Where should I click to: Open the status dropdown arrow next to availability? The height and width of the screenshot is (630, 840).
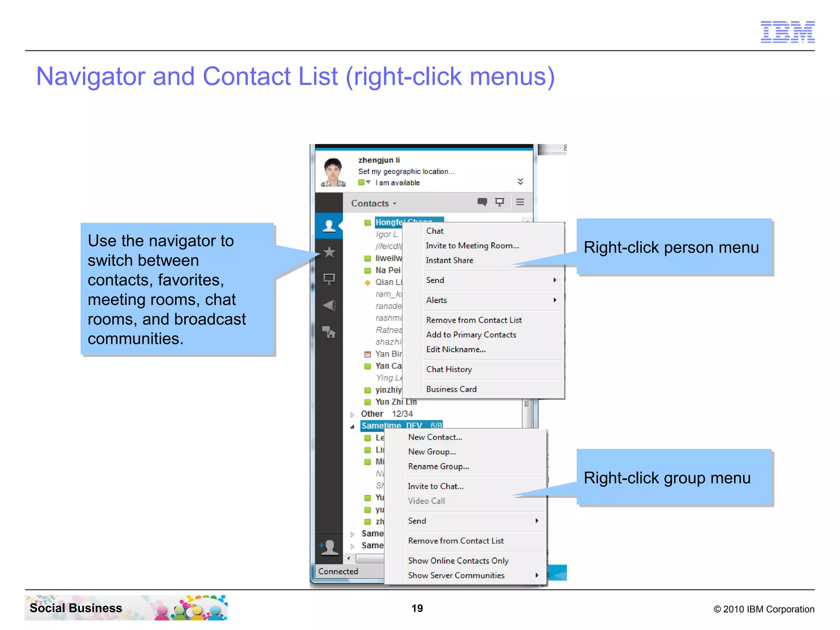368,183
